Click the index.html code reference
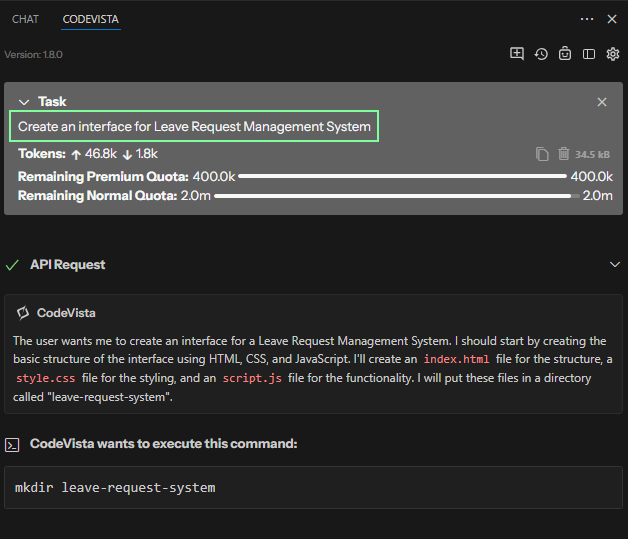Screen dimensions: 628x539 pyautogui.click(x=457, y=359)
